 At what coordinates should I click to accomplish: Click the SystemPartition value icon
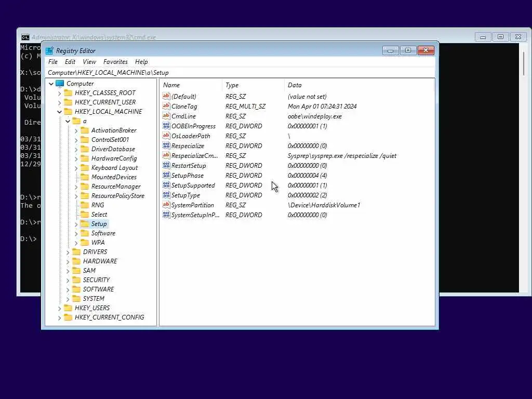166,205
